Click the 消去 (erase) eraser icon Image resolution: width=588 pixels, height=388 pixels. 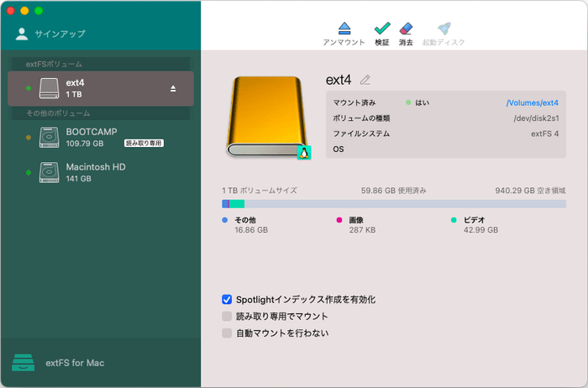406,28
